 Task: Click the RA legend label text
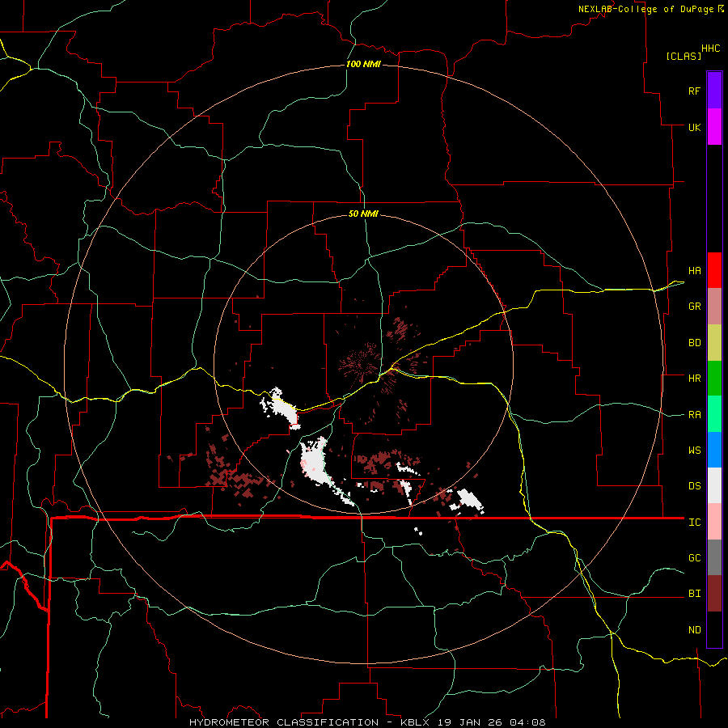pyautogui.click(x=695, y=415)
